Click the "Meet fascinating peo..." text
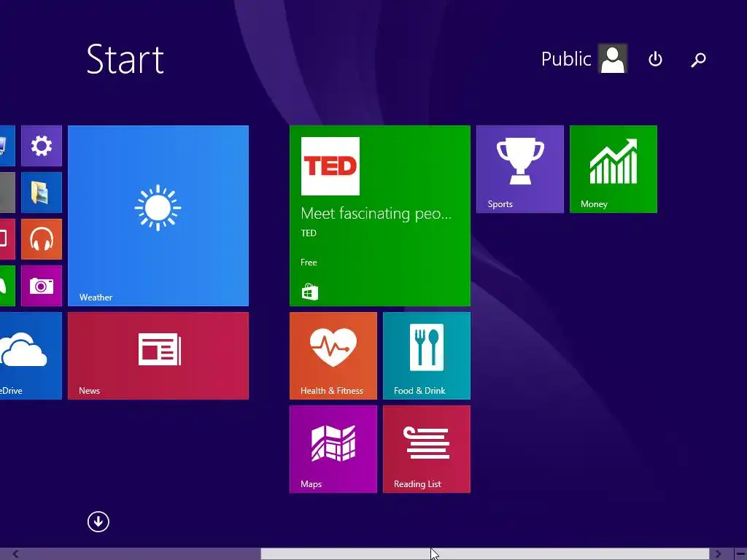 (376, 214)
